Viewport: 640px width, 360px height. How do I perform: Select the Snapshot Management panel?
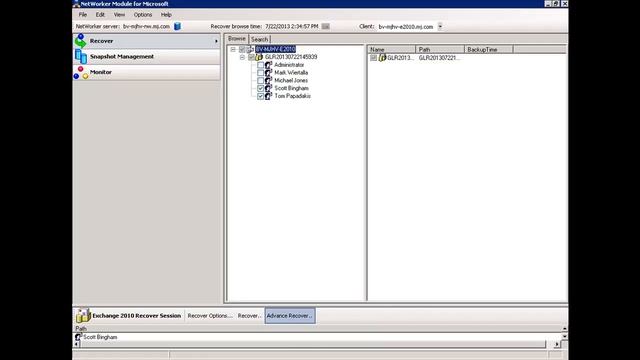point(146,56)
